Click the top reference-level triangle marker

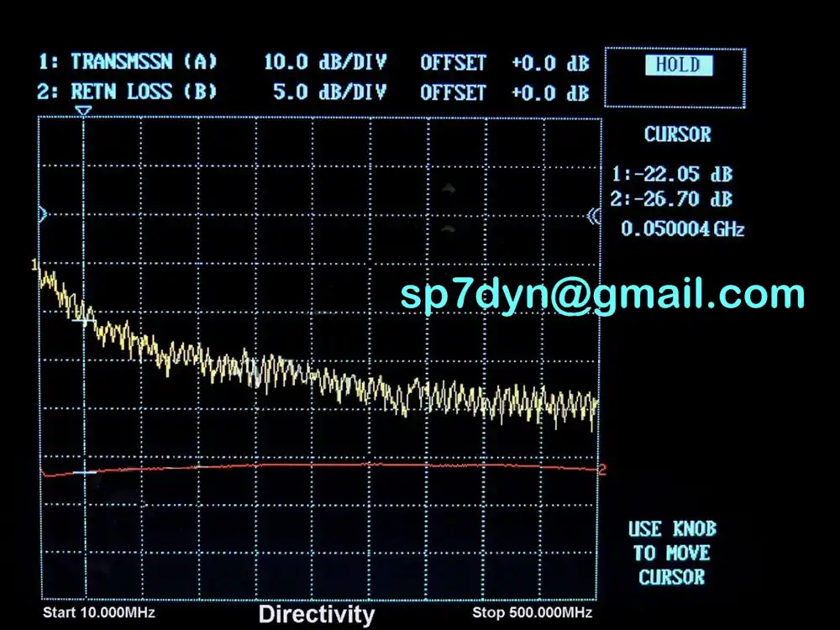pyautogui.click(x=81, y=110)
